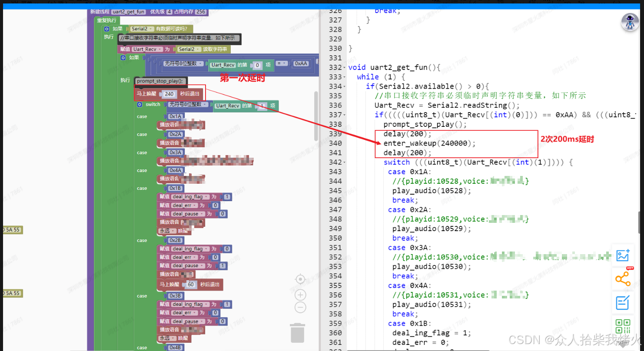The height and width of the screenshot is (351, 644).
Task: Click thread name field uart2_get_fun
Action: [x=129, y=12]
